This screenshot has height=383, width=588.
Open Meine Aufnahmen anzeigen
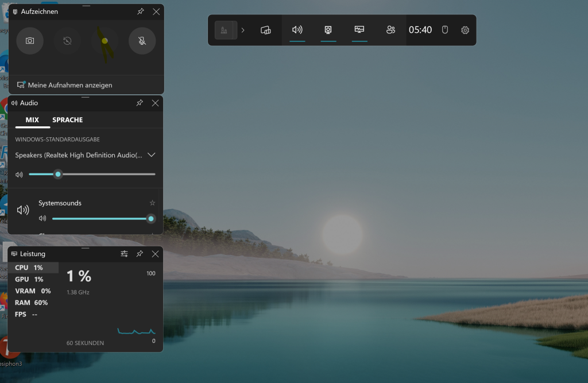point(69,85)
